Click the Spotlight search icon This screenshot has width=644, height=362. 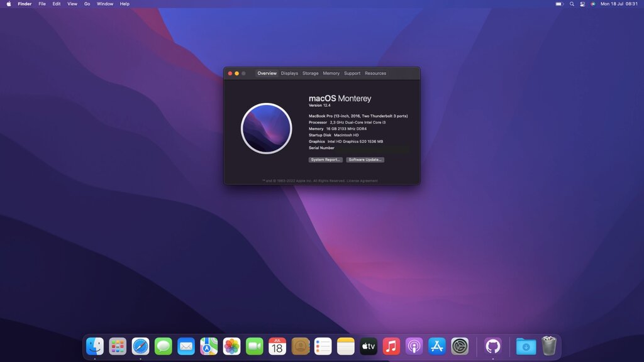coord(572,4)
